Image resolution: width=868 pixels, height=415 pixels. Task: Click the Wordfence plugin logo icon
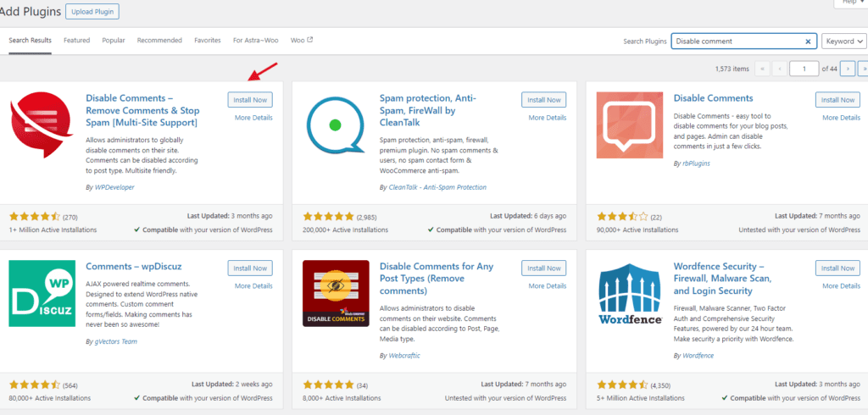630,293
